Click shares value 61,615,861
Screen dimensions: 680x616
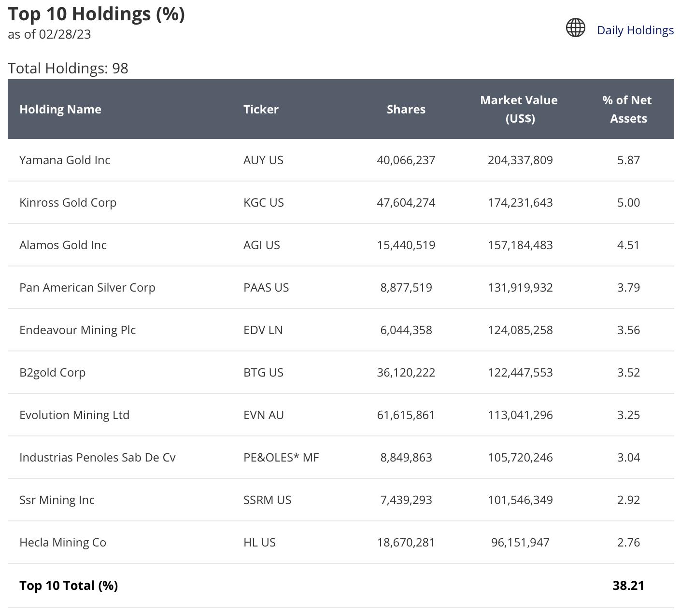[x=406, y=415]
